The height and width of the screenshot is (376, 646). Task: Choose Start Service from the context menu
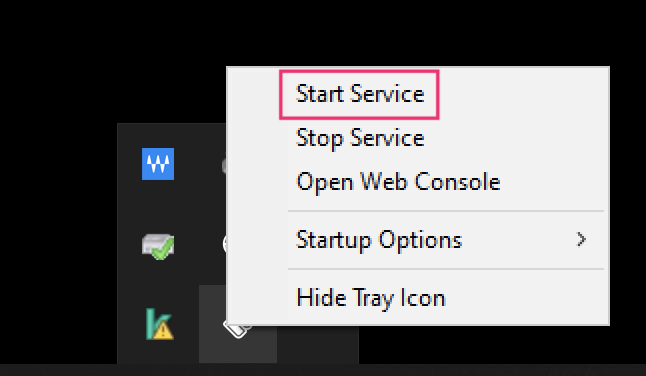[360, 94]
